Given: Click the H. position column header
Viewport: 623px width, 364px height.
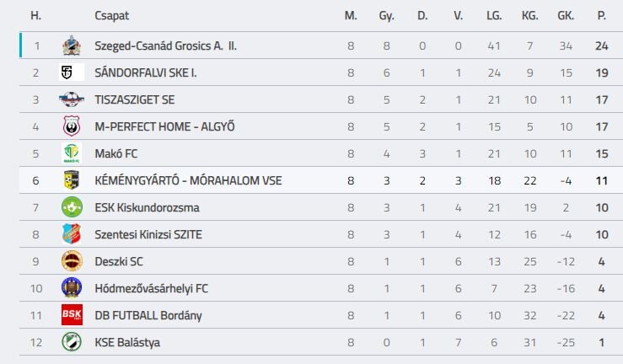Looking at the screenshot, I should click(x=35, y=15).
